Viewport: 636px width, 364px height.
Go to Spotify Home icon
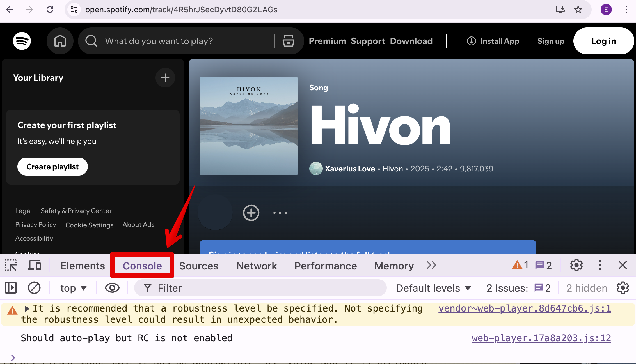tap(60, 41)
